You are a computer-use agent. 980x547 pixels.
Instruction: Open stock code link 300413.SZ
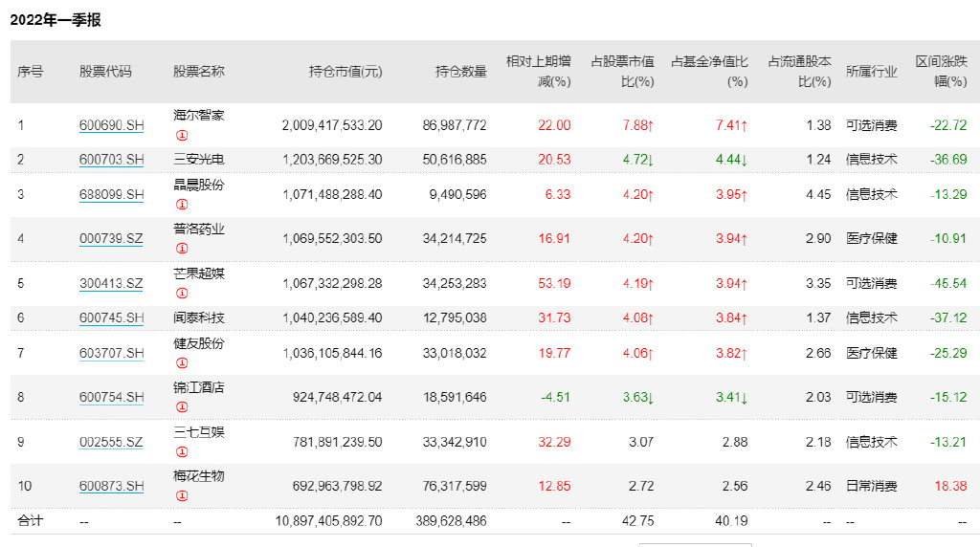[111, 284]
